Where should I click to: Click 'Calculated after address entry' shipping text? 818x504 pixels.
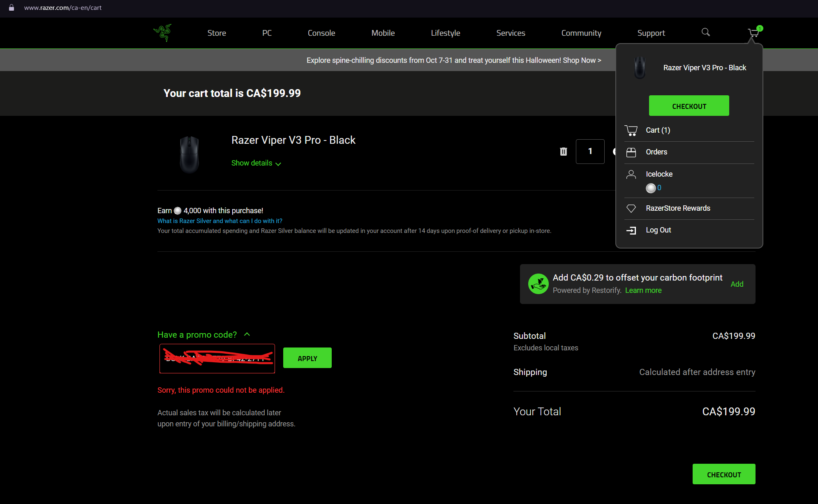pyautogui.click(x=697, y=372)
